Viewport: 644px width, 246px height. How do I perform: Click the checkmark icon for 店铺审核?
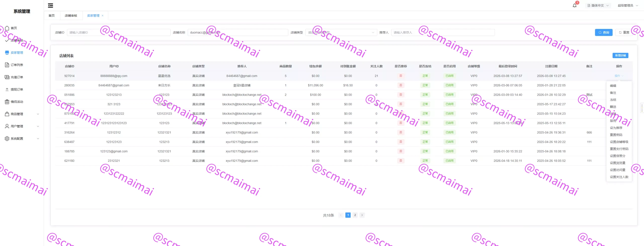(x=7, y=40)
